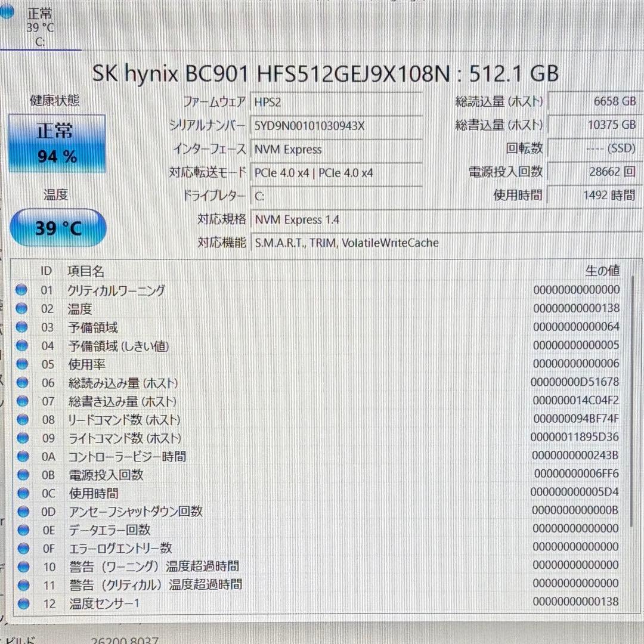The height and width of the screenshot is (644, 644).
Task: Select the エラーログエントリー数 attribute name
Action: (x=120, y=549)
